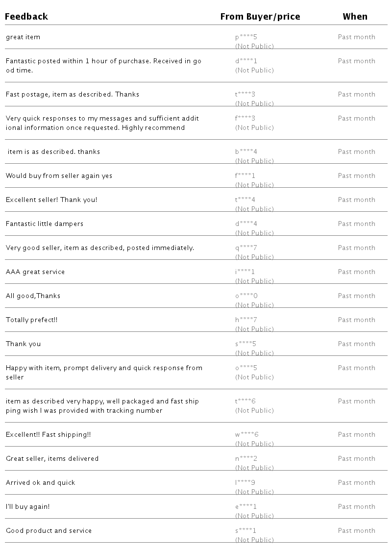
Task: Click the When column header
Action: coord(355,17)
